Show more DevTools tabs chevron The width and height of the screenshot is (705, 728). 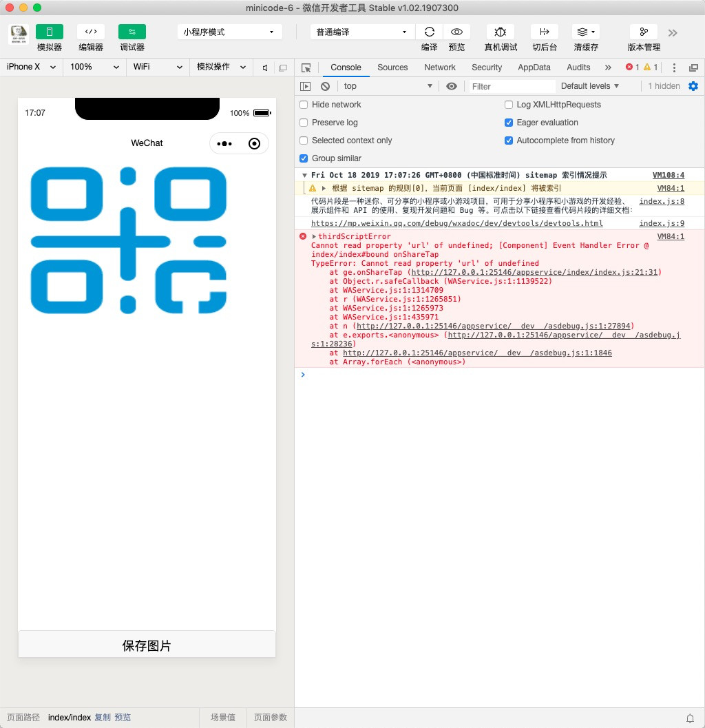[x=608, y=67]
